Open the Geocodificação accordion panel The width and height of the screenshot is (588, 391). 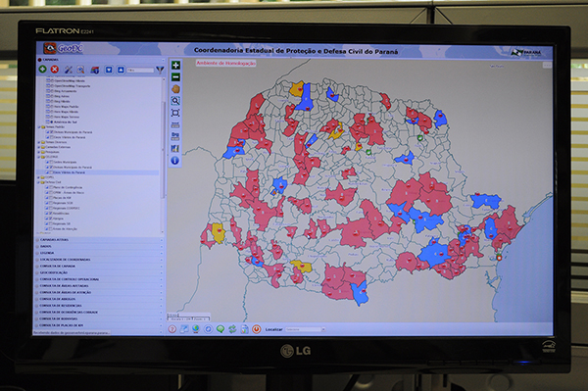[x=100, y=272]
